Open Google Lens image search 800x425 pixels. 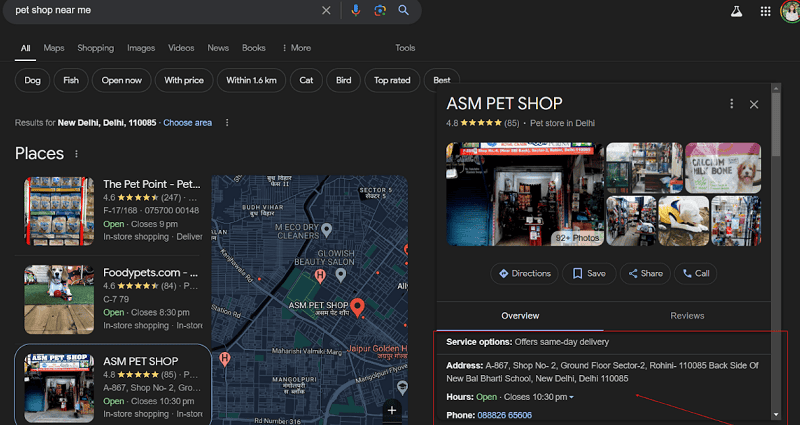click(380, 10)
